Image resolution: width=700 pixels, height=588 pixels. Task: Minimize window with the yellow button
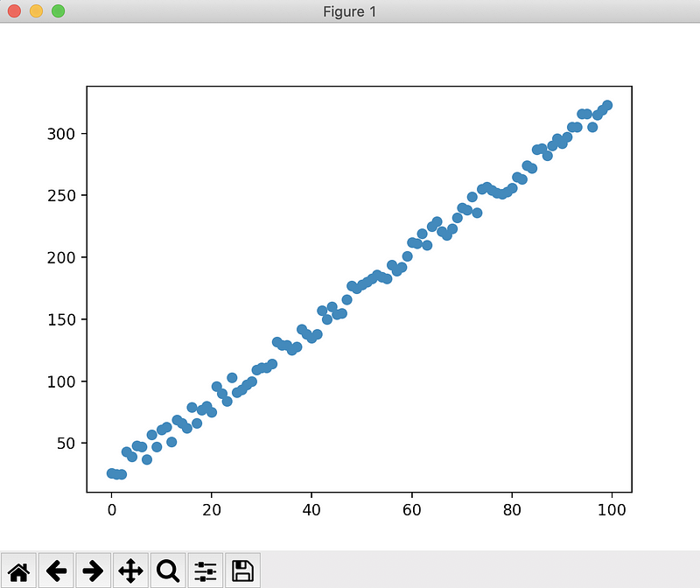pyautogui.click(x=36, y=11)
